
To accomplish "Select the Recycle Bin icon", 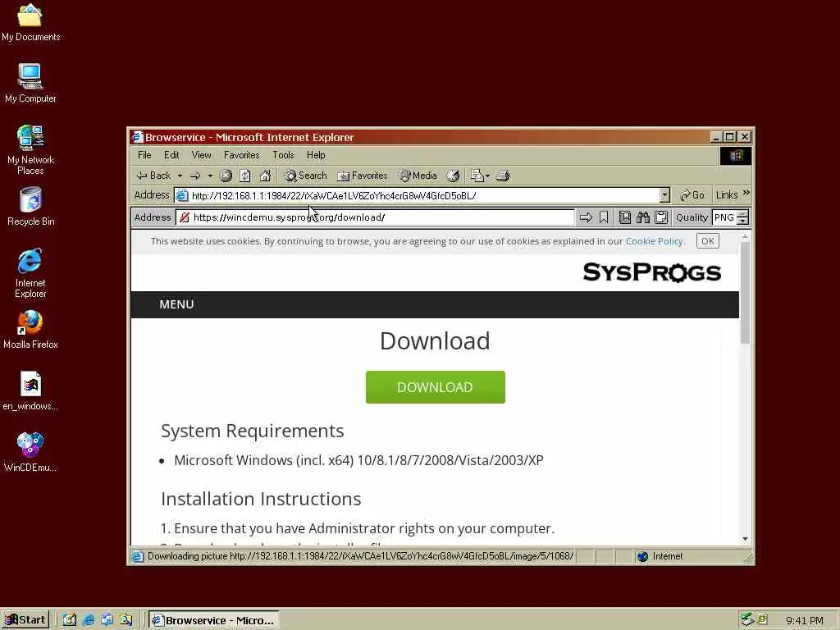I will (x=30, y=207).
